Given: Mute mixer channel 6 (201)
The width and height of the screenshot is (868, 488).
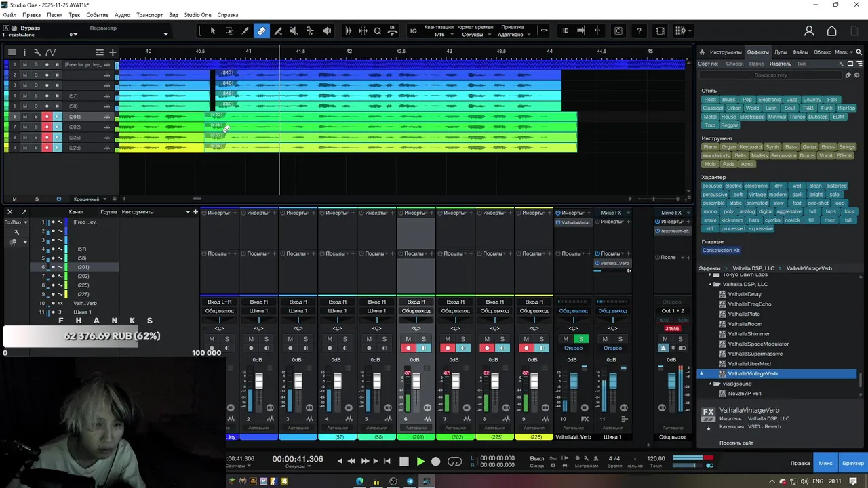Looking at the screenshot, I should [x=408, y=339].
